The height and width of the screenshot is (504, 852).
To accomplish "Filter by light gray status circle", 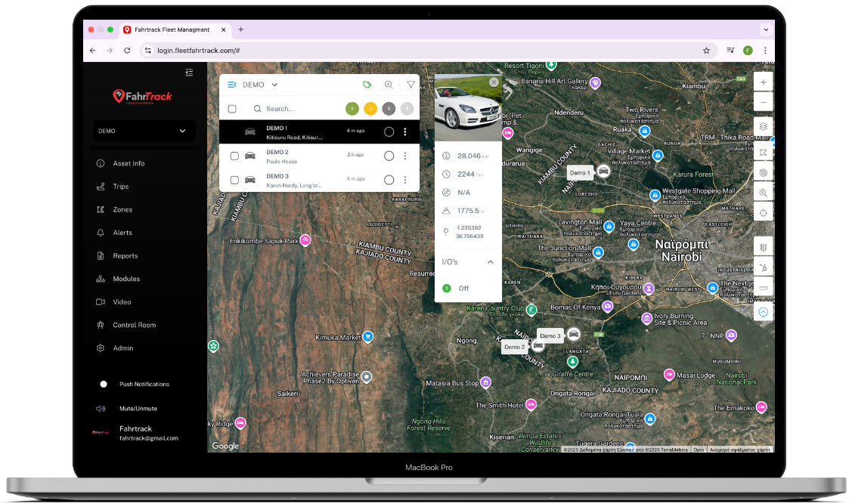I will (407, 109).
